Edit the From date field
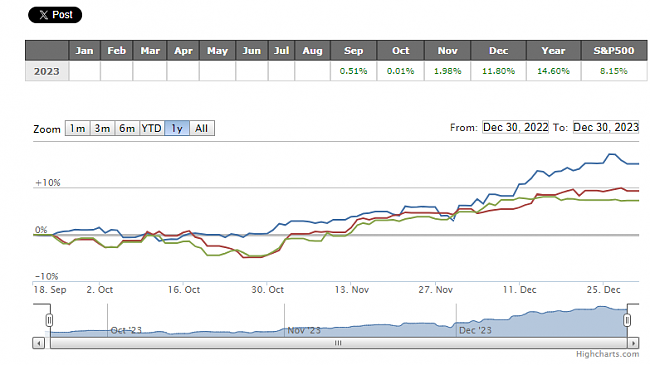 516,127
